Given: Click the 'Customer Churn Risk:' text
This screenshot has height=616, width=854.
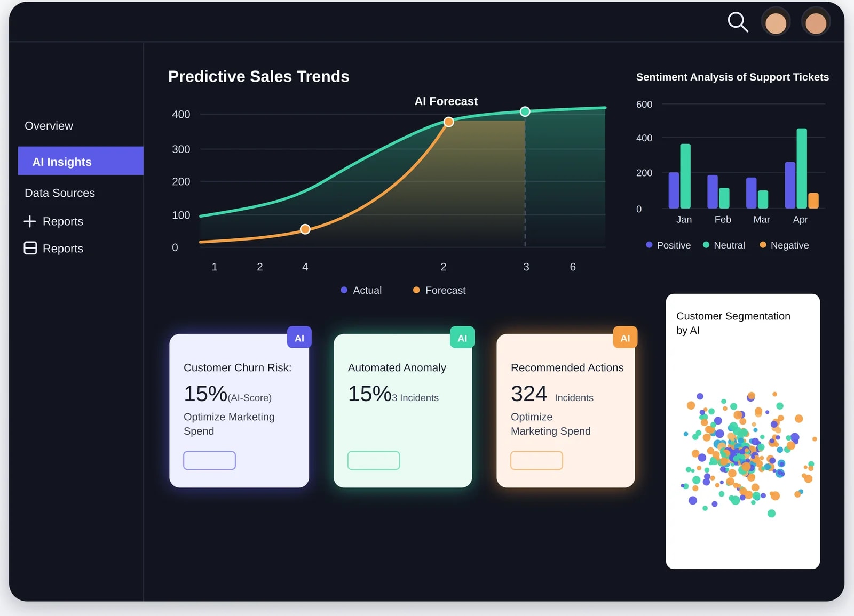Looking at the screenshot, I should (x=238, y=367).
